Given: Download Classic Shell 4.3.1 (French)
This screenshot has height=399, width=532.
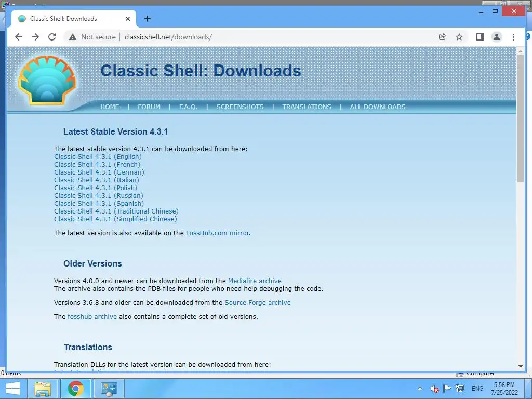Looking at the screenshot, I should (97, 165).
